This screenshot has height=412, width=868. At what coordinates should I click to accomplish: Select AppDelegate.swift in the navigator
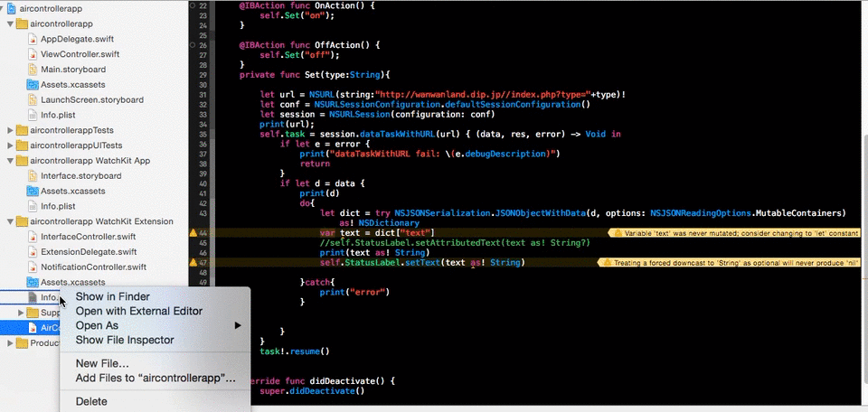pos(77,39)
